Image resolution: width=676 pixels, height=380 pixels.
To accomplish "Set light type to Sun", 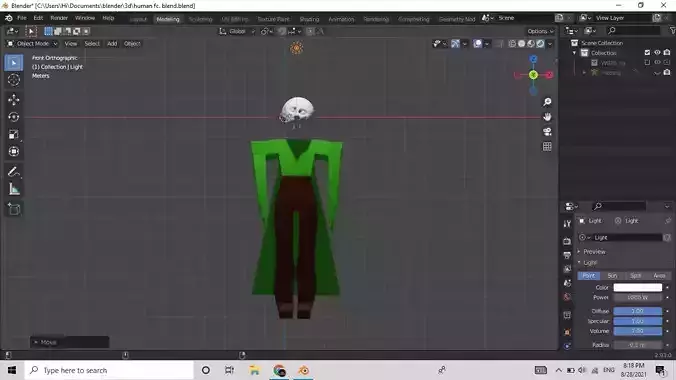I will click(612, 276).
